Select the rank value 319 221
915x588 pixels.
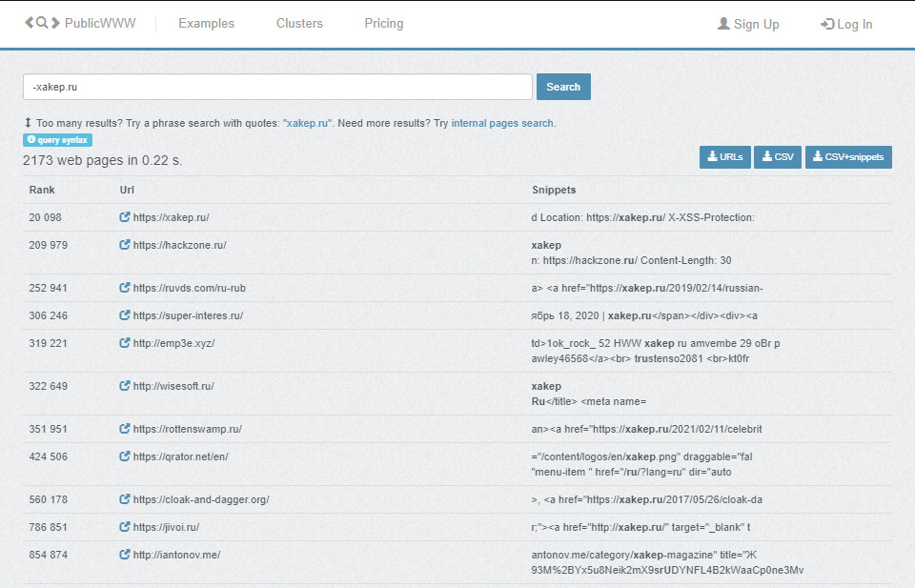[48, 344]
